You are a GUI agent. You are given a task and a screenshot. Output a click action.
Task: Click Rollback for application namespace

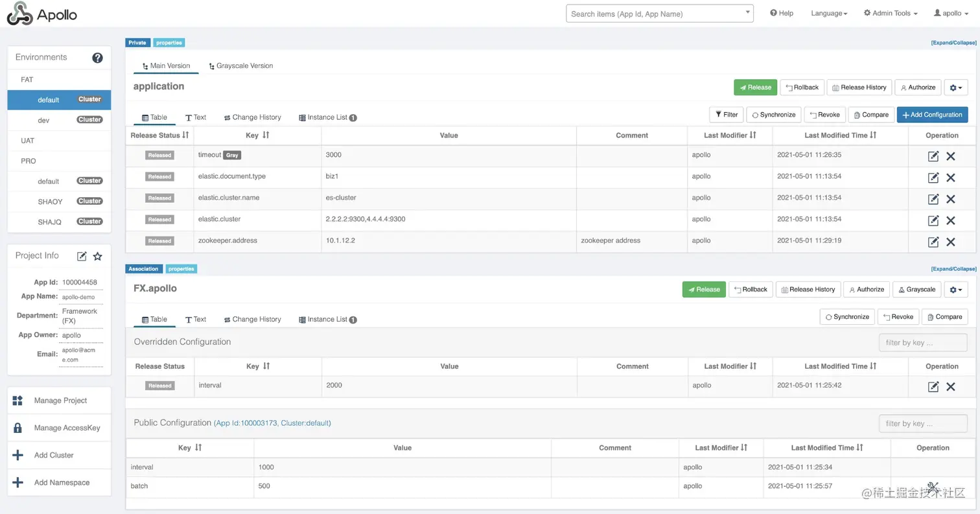(802, 88)
